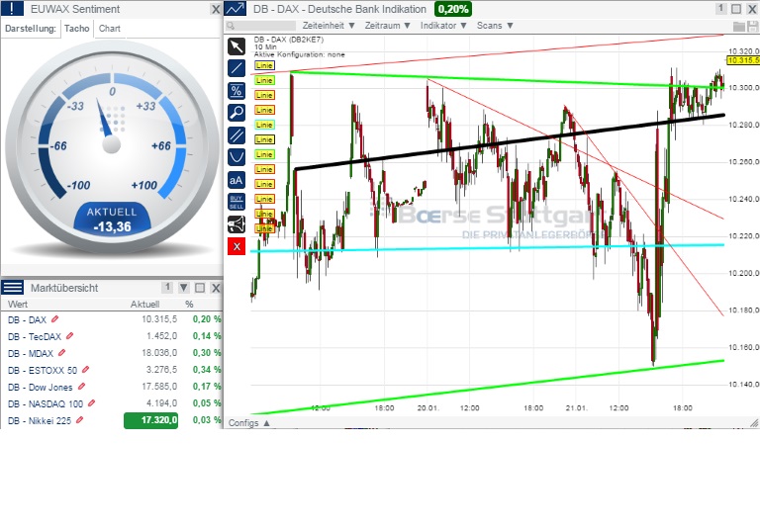The height and width of the screenshot is (532, 760).
Task: Select the blue-bordered Linie label
Action: coord(264,65)
